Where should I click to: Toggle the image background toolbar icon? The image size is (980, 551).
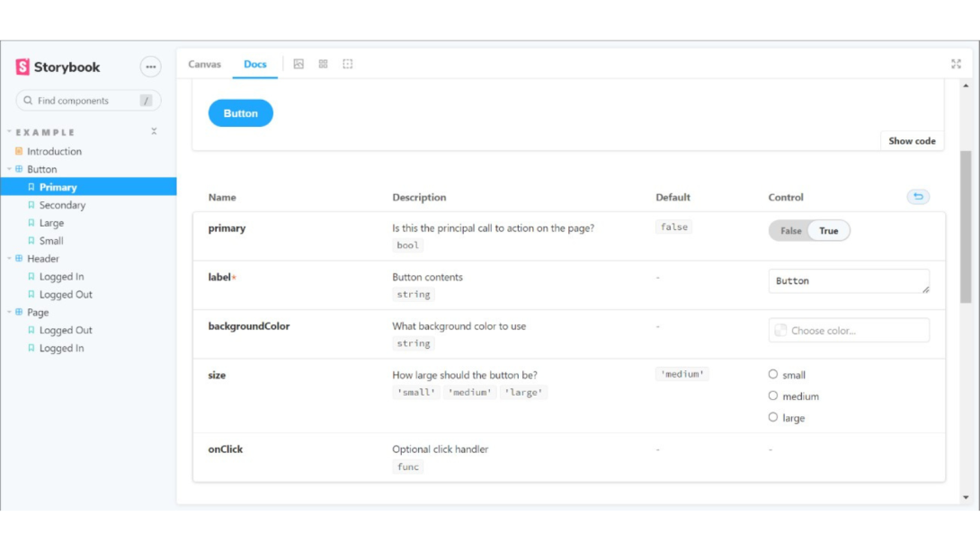298,64
